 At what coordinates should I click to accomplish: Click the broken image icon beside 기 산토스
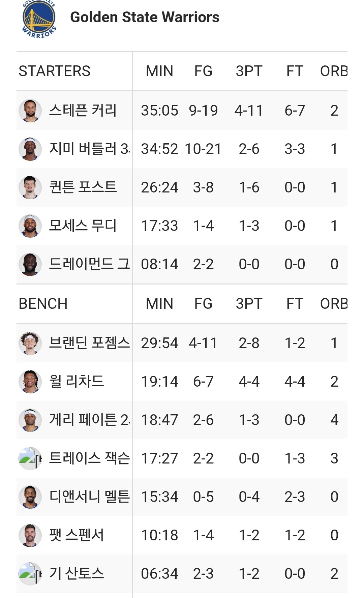[30, 574]
